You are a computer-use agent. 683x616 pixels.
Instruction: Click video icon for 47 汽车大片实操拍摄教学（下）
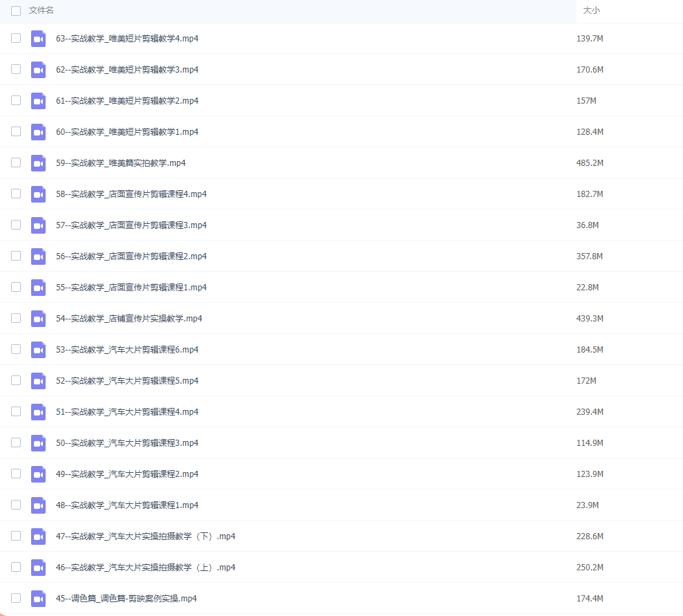[38, 536]
